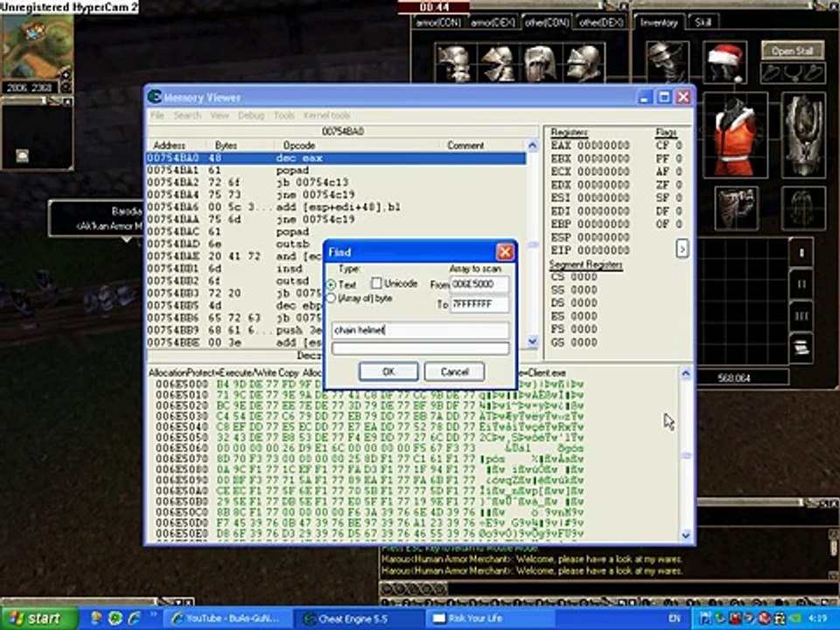Viewport: 840px width, 630px height.
Task: Click the From address field containing 006E5000
Action: pyautogui.click(x=479, y=284)
